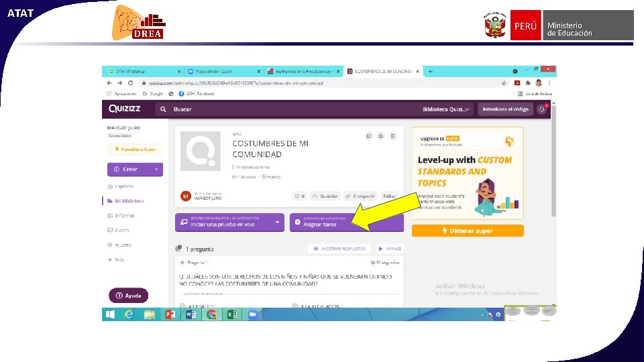644x362 pixels.
Task: Click the print quiz icon on the quiz card
Action: 381,136
